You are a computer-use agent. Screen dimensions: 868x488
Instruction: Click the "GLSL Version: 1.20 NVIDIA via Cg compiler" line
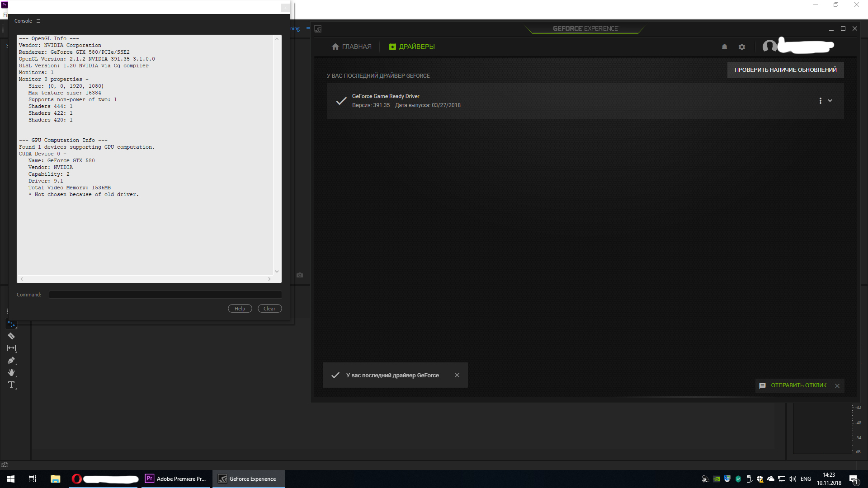click(x=84, y=66)
